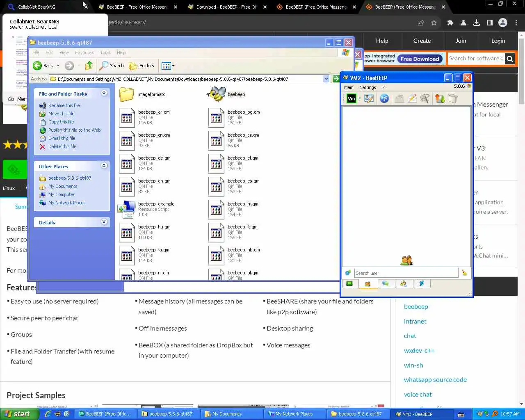Screen dimensions: 525x420
Task: Open My Computer in Other Places
Action: coord(62,194)
